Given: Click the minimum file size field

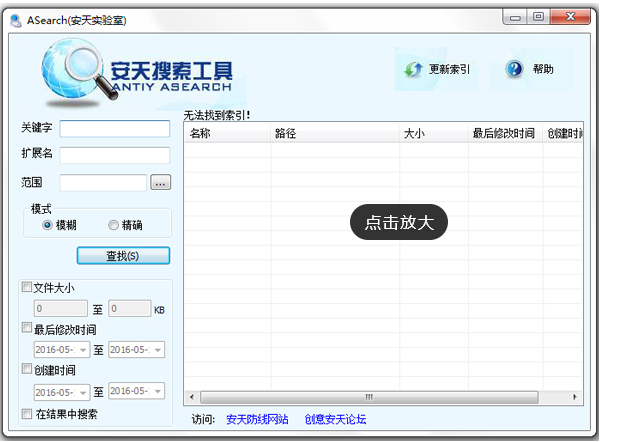Looking at the screenshot, I should point(61,309).
